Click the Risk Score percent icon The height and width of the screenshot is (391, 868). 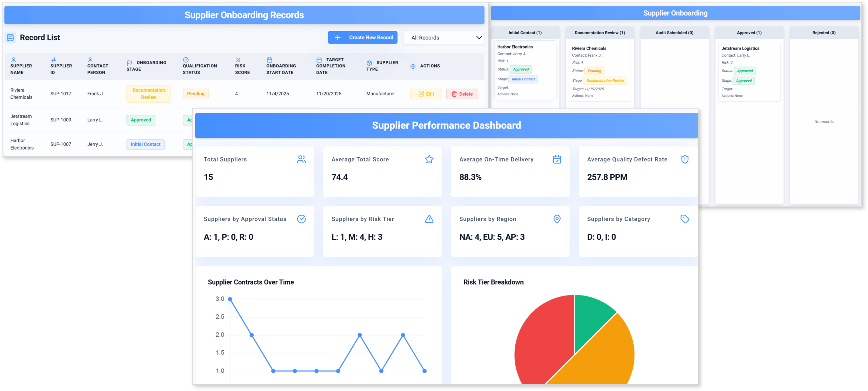click(x=238, y=60)
